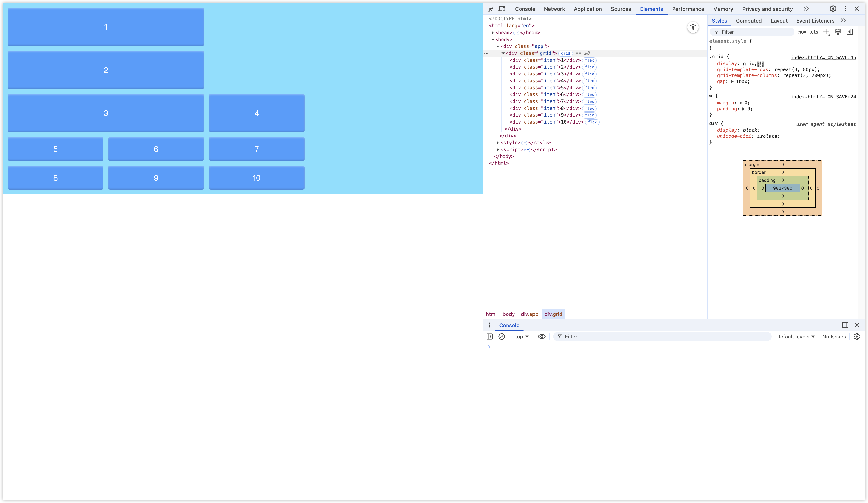Clear the console with the ban icon
This screenshot has width=868, height=503.
click(x=502, y=337)
